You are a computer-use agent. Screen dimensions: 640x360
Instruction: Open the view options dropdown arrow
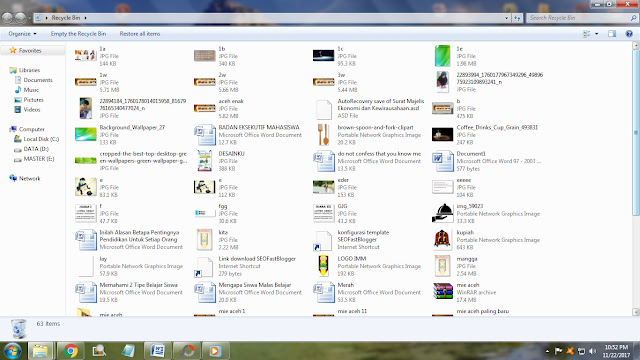[597, 34]
